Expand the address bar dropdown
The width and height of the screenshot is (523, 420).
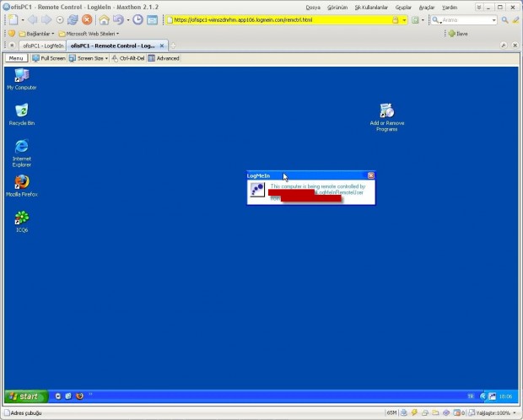(404, 20)
